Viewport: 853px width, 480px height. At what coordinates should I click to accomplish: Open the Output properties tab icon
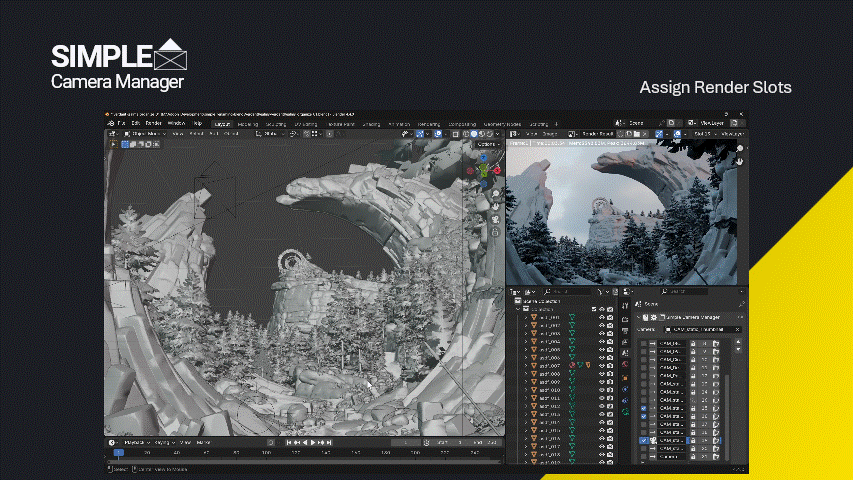tap(625, 330)
